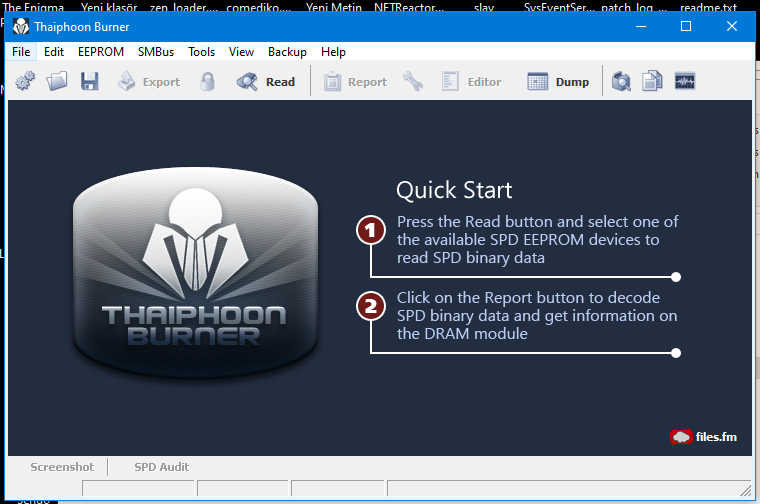The width and height of the screenshot is (760, 504).
Task: Click the copy documents toolbar icon
Action: point(652,82)
